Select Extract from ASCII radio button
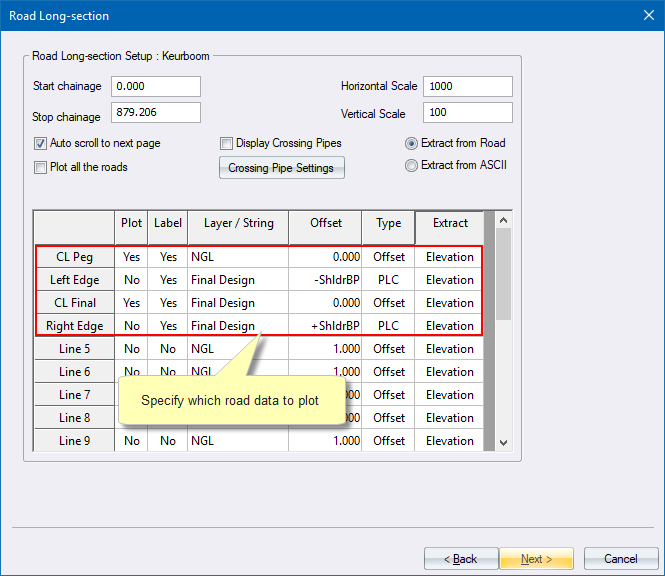This screenshot has width=665, height=576. [x=411, y=165]
